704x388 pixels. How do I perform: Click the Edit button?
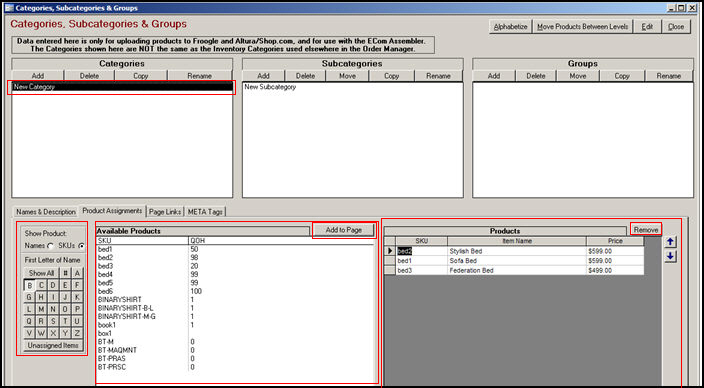(647, 26)
